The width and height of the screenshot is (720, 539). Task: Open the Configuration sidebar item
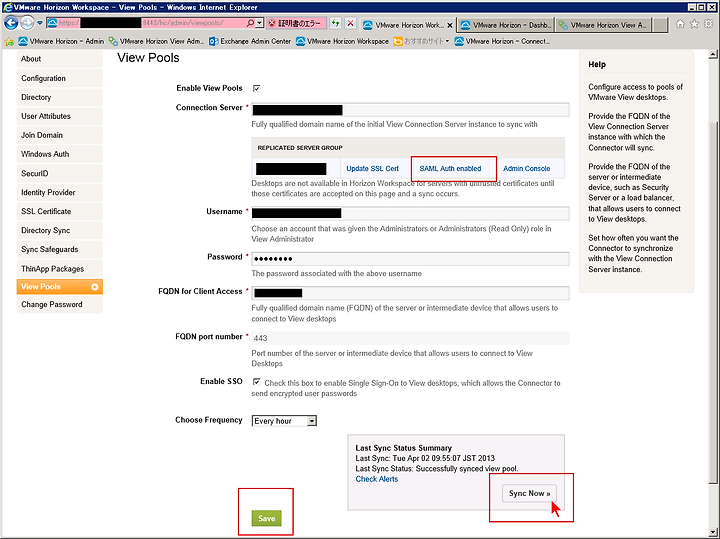pos(60,78)
